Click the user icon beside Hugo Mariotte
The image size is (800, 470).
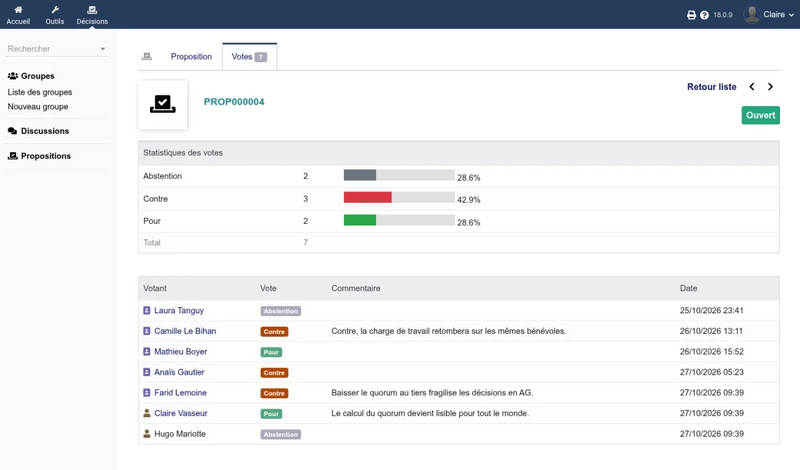[147, 434]
